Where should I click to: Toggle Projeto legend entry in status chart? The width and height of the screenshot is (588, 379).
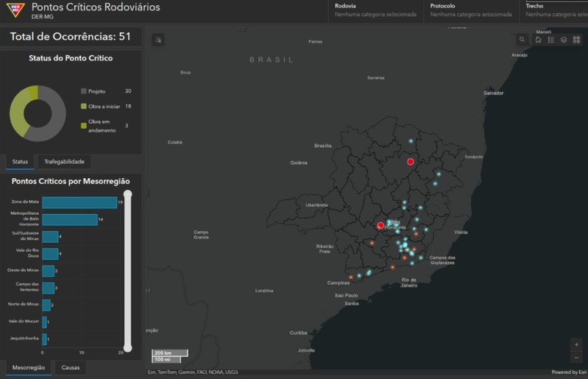pyautogui.click(x=96, y=91)
